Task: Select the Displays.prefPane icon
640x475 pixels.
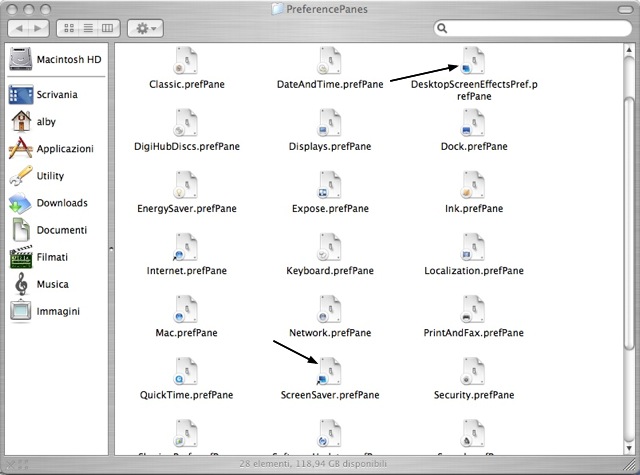Action: click(x=330, y=122)
